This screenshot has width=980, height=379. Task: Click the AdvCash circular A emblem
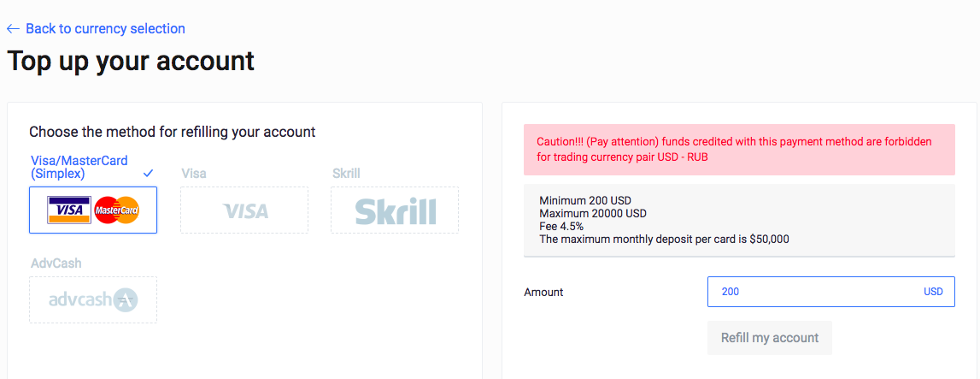(126, 301)
